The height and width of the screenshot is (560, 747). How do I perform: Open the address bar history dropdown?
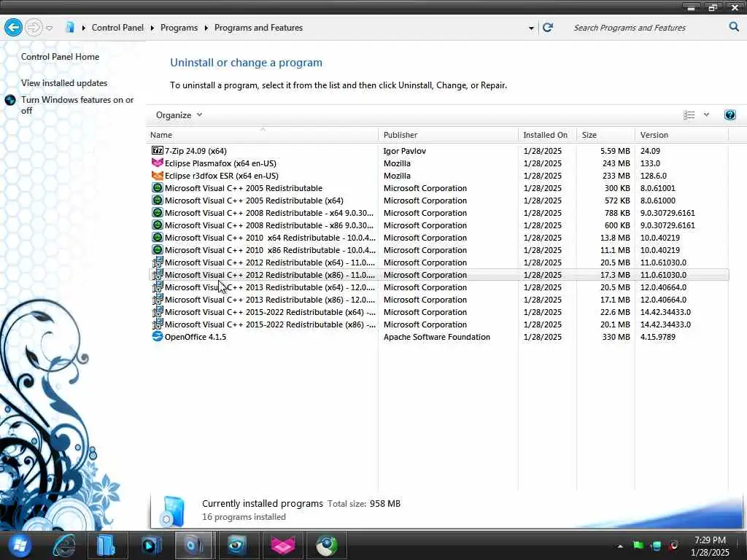point(531,28)
